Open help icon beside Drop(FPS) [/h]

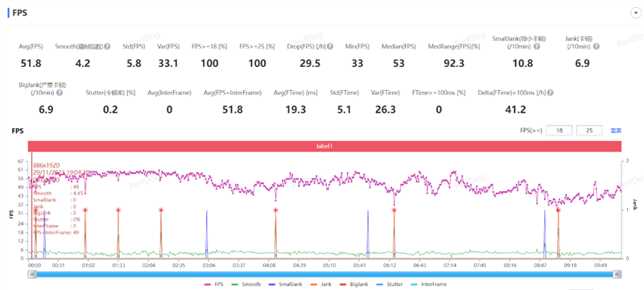[x=330, y=47]
